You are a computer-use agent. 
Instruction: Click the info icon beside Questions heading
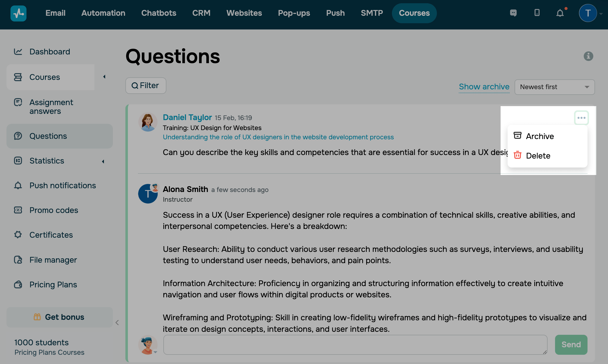[588, 56]
